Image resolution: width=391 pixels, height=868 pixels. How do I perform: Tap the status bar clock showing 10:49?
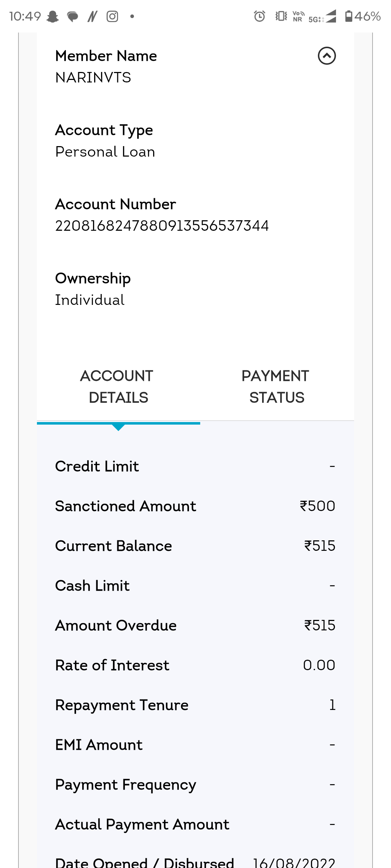[25, 17]
